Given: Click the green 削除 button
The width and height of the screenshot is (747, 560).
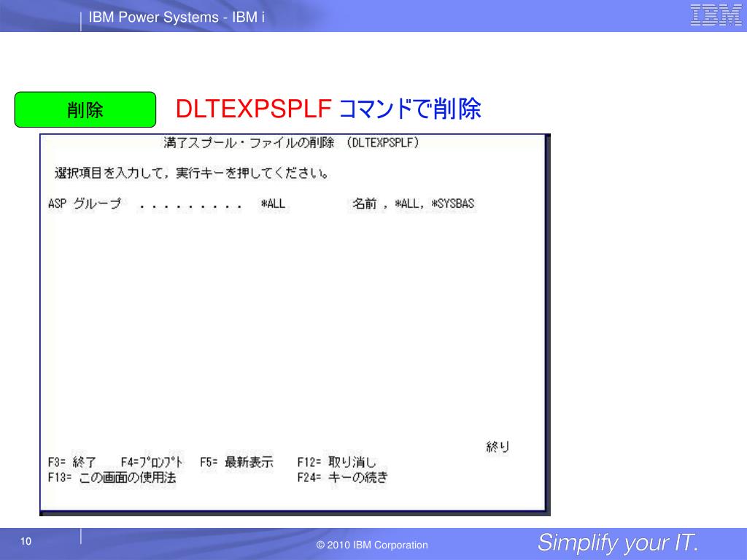Looking at the screenshot, I should tap(85, 109).
